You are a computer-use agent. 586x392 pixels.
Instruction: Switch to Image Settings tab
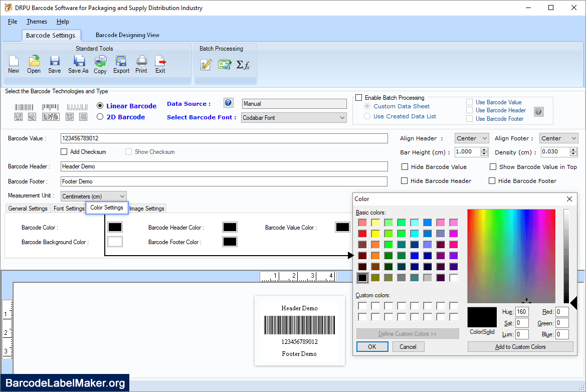[147, 209]
